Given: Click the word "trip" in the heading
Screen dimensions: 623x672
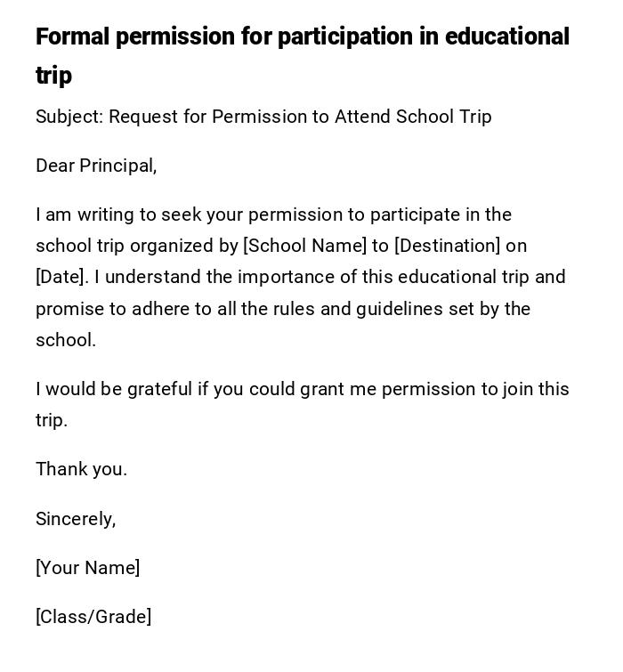Looking at the screenshot, I should coord(53,76).
